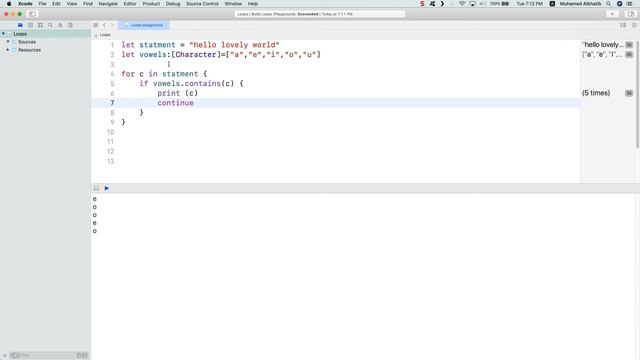Viewport: 640px width, 360px height.
Task: Add editor on right icon
Action: pyautogui.click(x=634, y=25)
